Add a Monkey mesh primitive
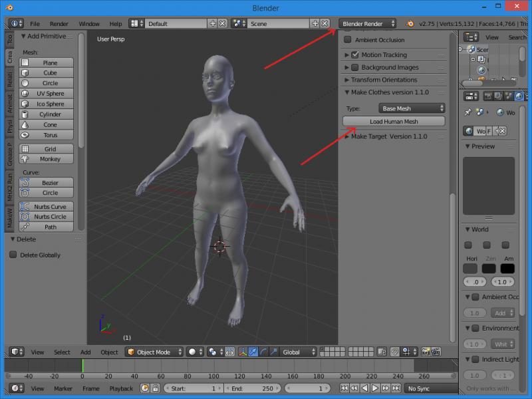Screen dimensions: 532x399 (50, 160)
